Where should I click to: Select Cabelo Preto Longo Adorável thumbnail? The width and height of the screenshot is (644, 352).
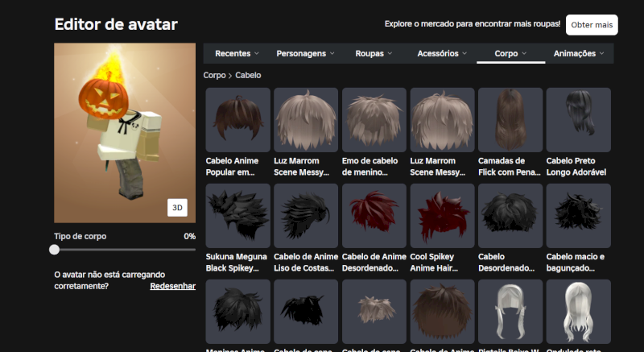click(578, 120)
